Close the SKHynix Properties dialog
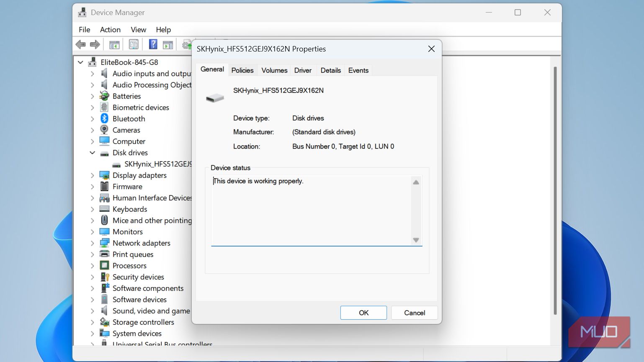 click(x=431, y=49)
